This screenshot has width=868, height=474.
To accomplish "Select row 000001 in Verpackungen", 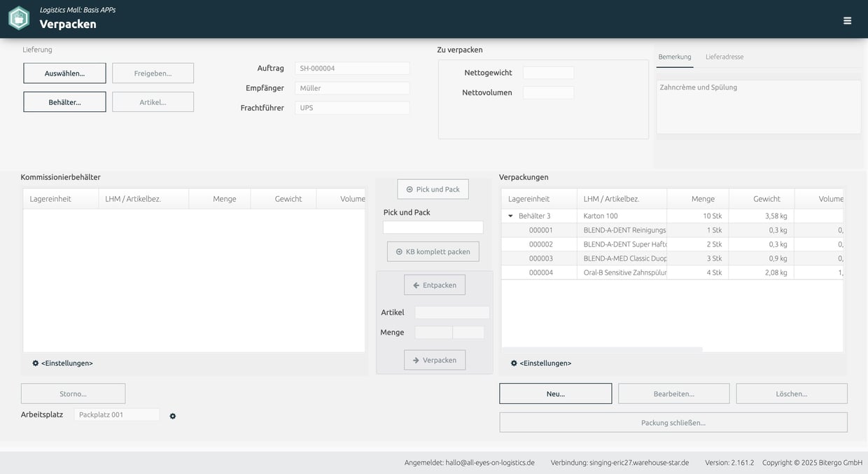I will point(672,230).
